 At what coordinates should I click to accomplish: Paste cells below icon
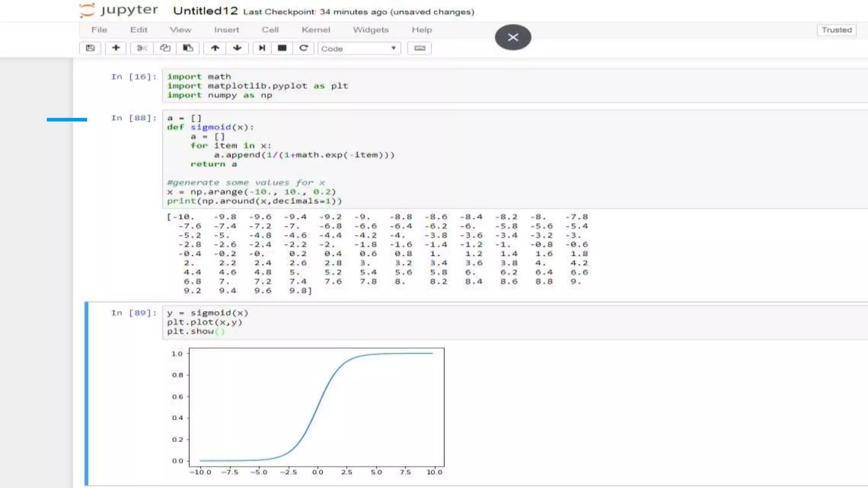(188, 48)
